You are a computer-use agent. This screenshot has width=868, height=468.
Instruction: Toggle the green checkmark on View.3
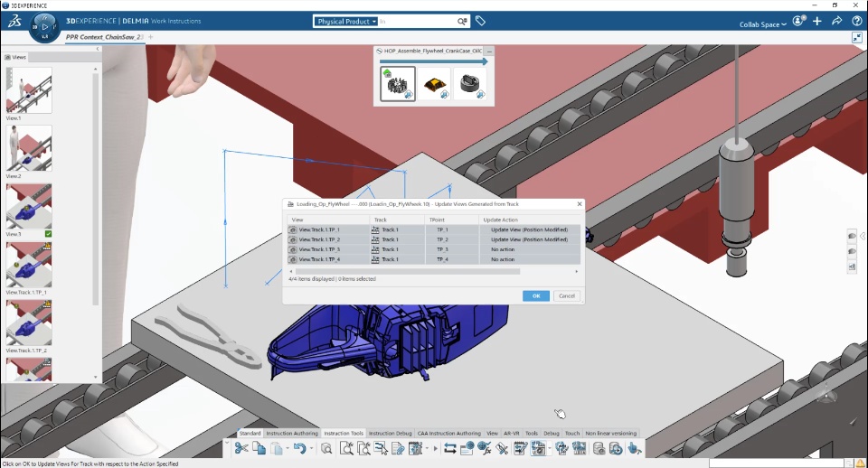click(x=48, y=234)
